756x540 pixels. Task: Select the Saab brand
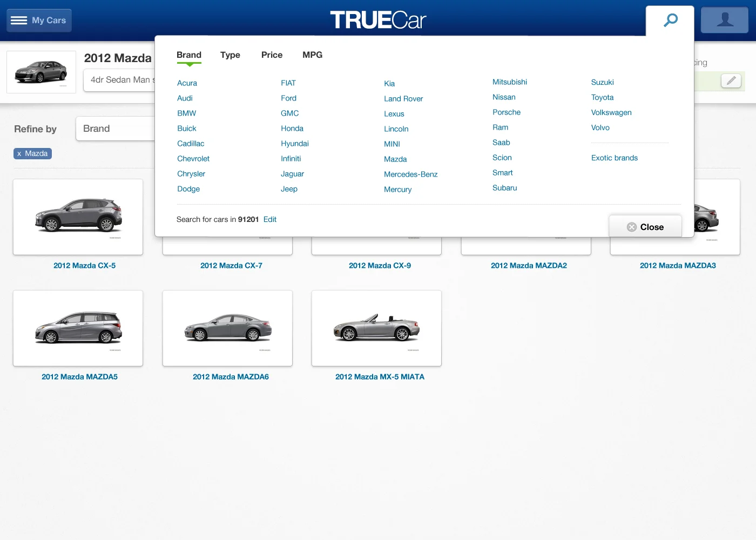tap(501, 143)
